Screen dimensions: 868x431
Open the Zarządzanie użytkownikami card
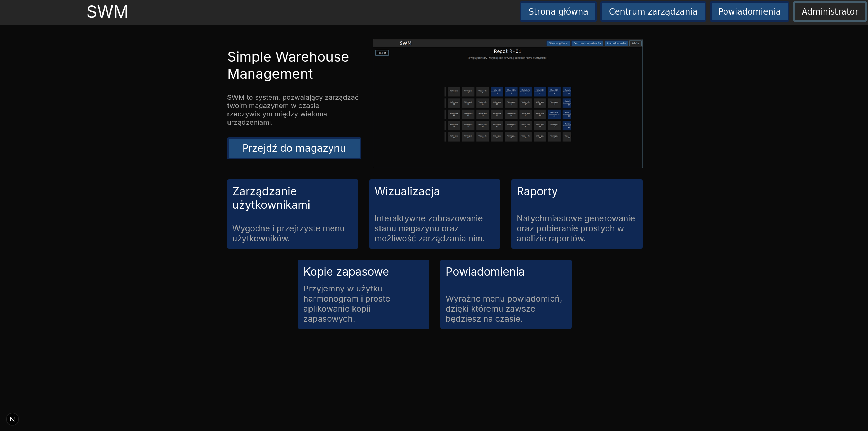tap(293, 214)
